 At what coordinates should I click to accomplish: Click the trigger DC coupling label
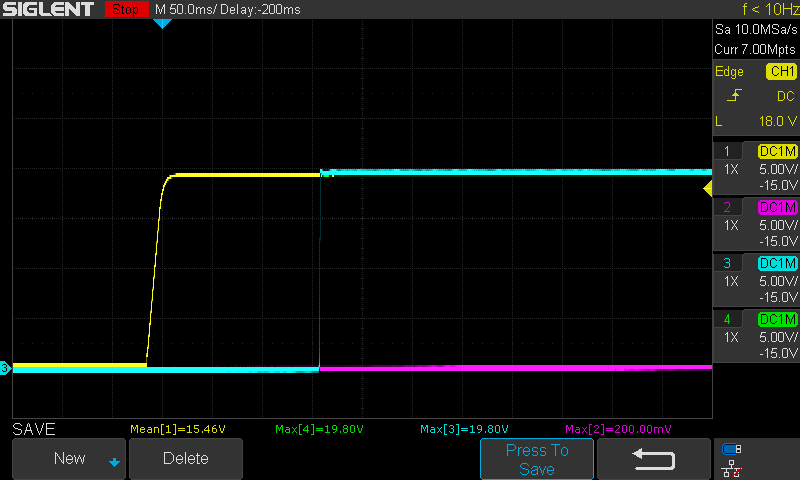[786, 96]
